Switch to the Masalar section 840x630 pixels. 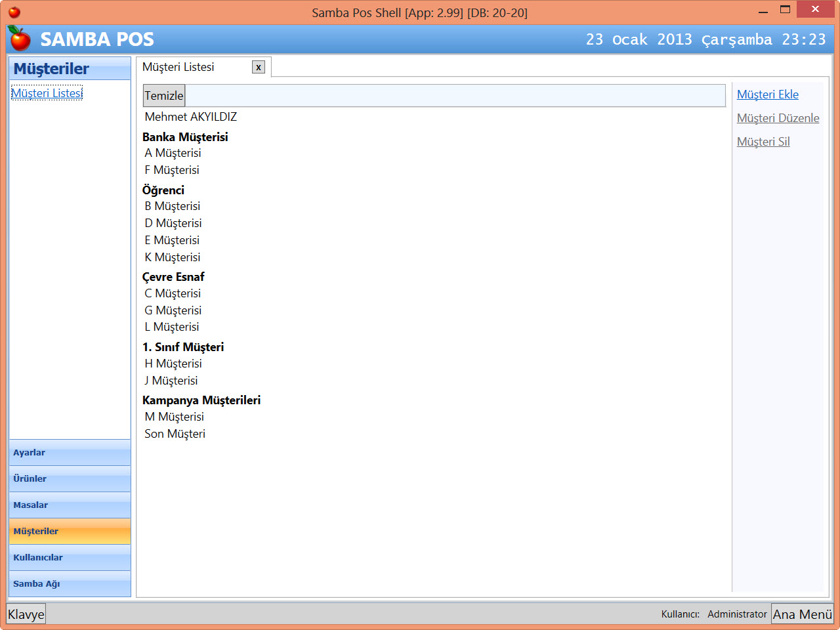click(x=70, y=505)
